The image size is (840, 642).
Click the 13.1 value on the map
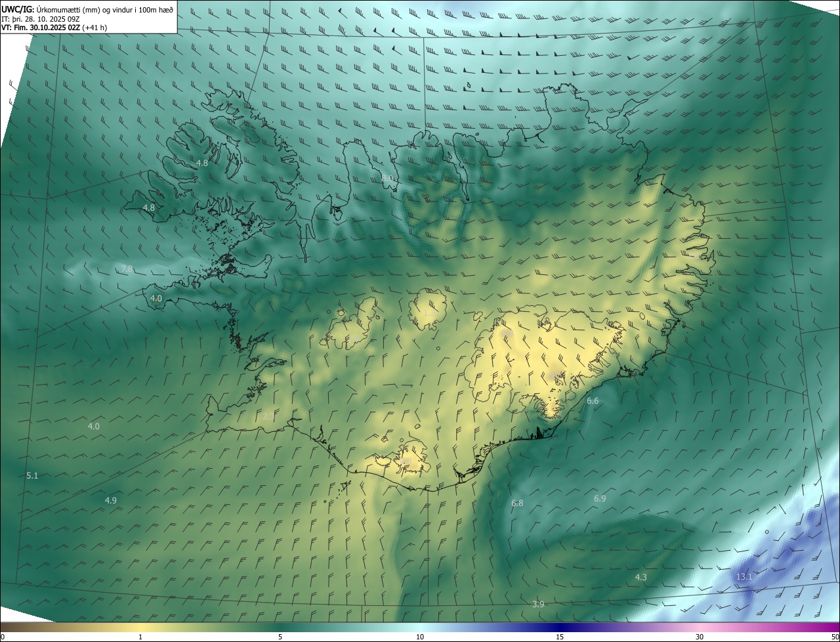(x=744, y=576)
